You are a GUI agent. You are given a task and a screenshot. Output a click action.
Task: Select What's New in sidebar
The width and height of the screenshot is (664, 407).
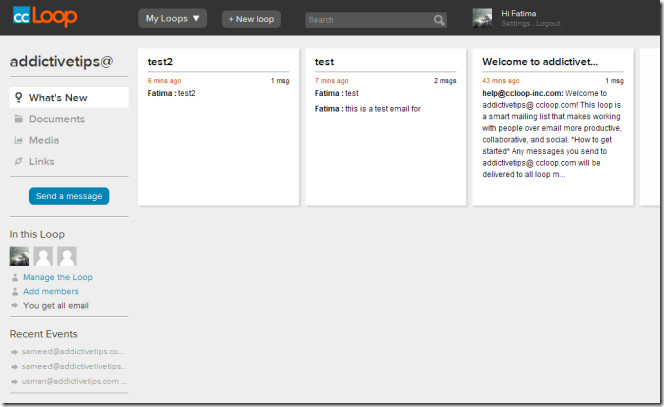pos(69,97)
